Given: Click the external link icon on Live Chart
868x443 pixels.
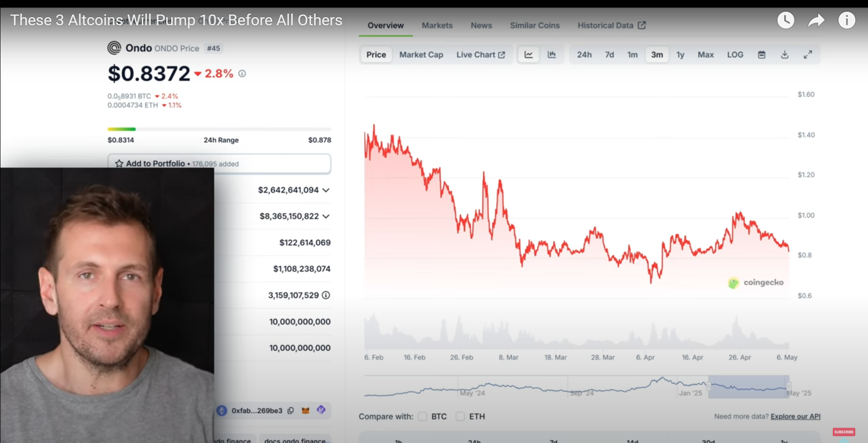Looking at the screenshot, I should coord(502,55).
